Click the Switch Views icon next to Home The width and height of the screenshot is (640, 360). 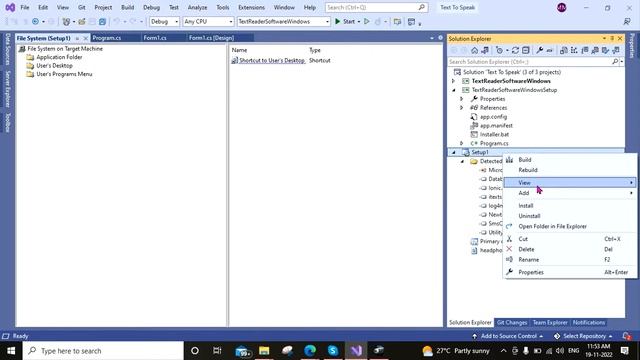click(485, 50)
